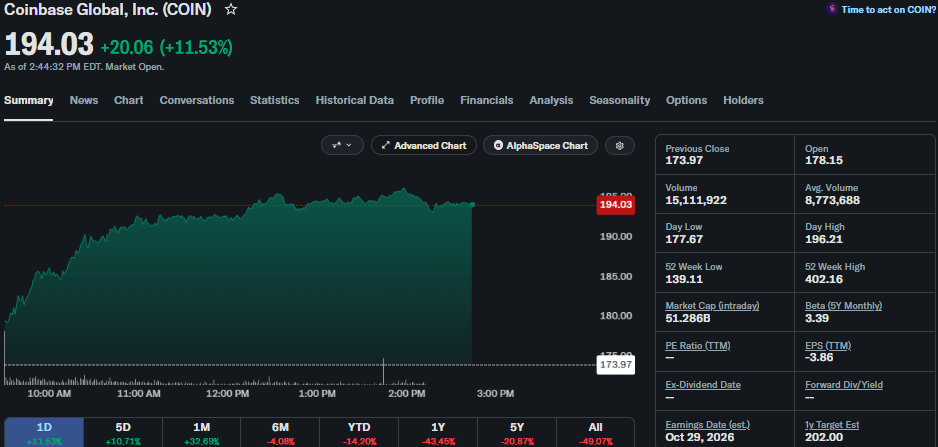Click the 190.00 price axis label
The image size is (938, 447).
[x=616, y=236]
